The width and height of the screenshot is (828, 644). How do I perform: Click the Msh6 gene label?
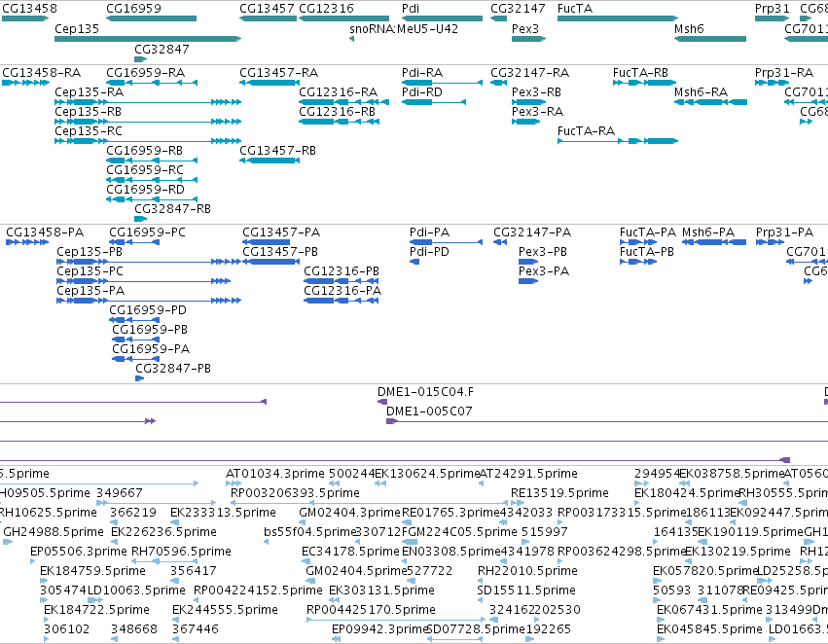click(689, 29)
